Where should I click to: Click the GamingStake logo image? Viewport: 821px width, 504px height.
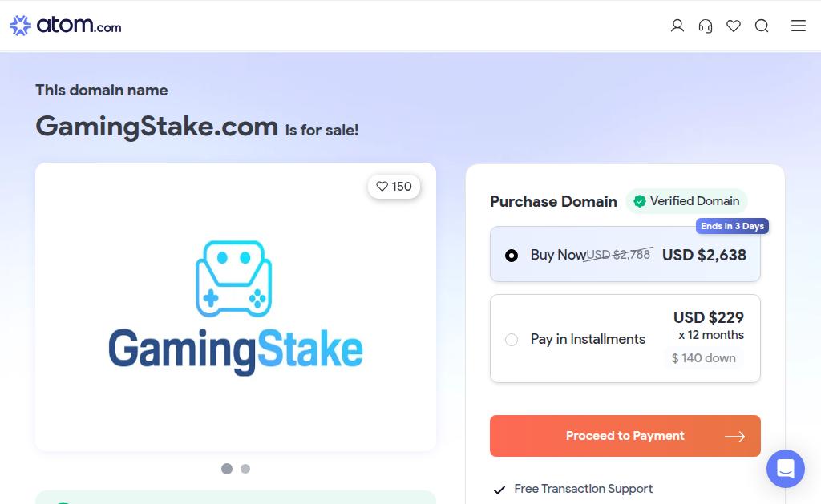click(235, 307)
